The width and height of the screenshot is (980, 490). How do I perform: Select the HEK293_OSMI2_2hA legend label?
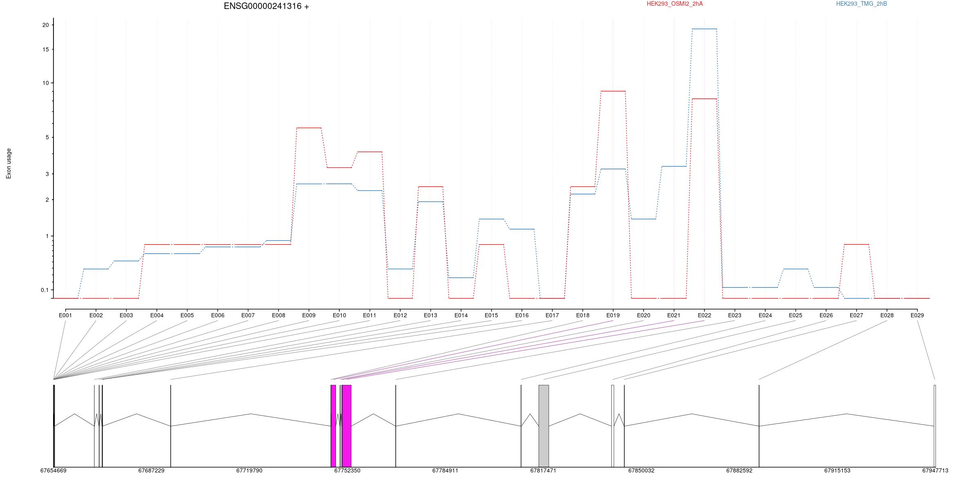pyautogui.click(x=675, y=4)
